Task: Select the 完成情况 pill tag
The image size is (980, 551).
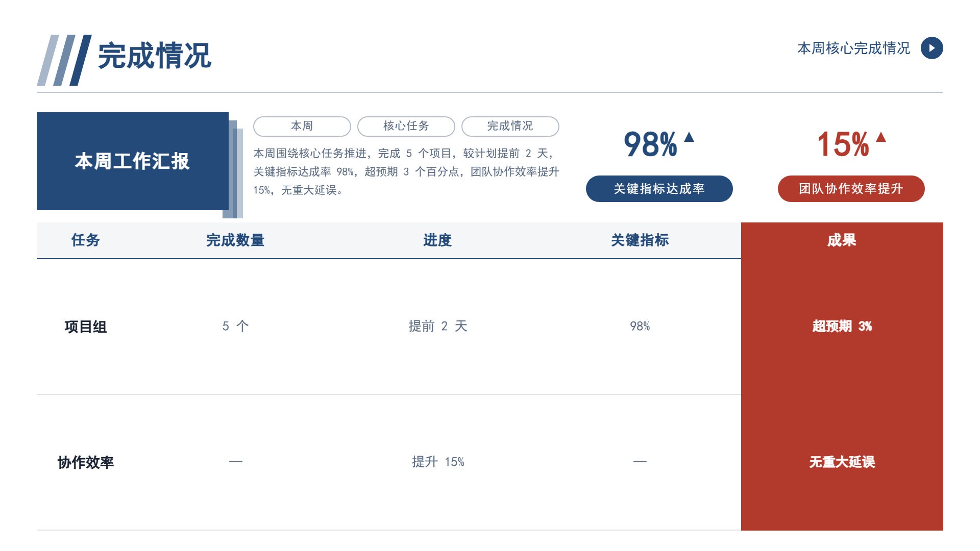Action: coord(510,127)
